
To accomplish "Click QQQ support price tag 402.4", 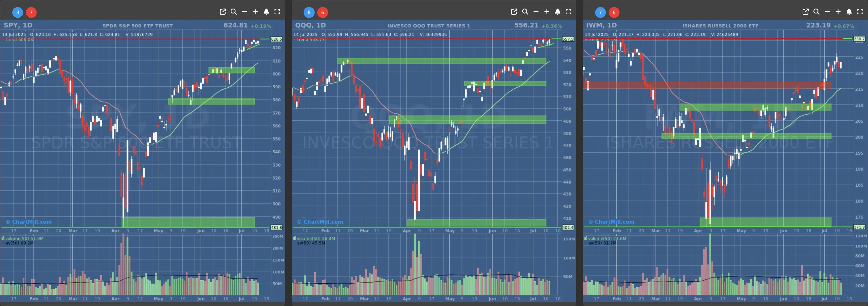I will [x=568, y=228].
